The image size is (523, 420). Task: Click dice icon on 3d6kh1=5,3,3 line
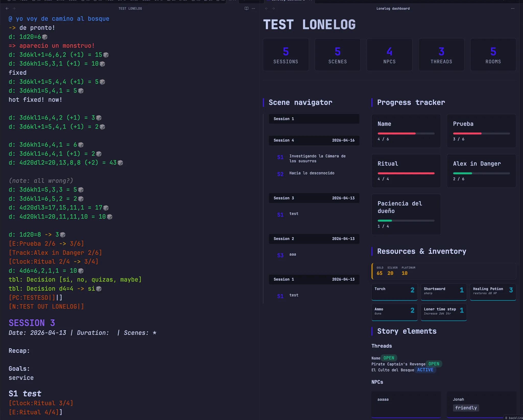tap(81, 190)
